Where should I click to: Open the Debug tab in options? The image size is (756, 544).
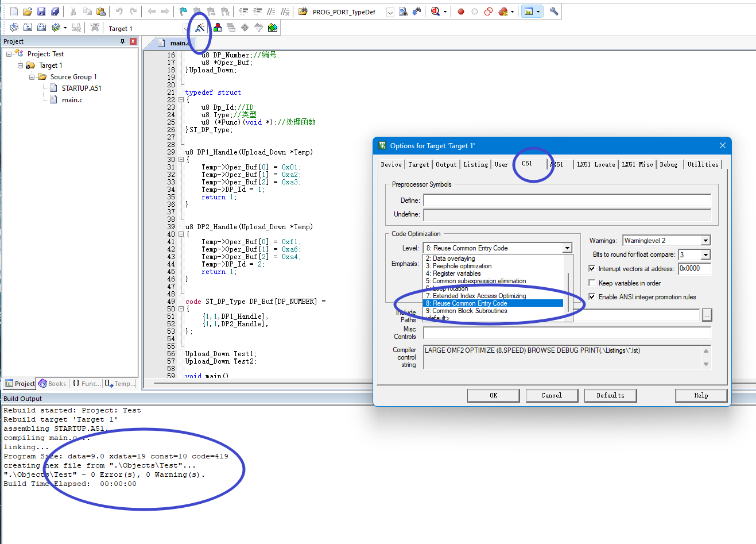click(669, 164)
